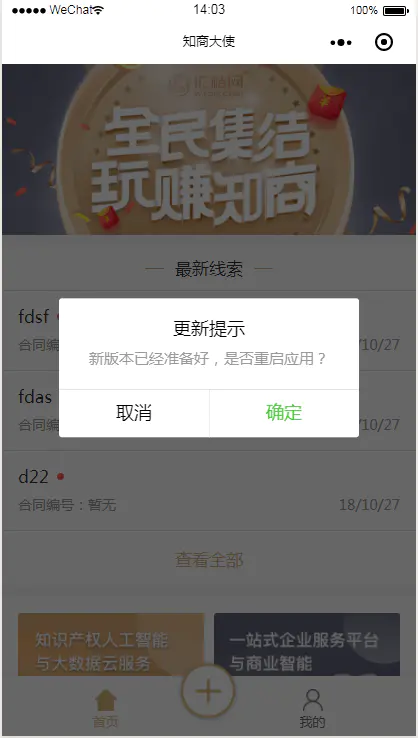Tap the WiFi signal icon
Viewport: 418px width, 738px height.
pyautogui.click(x=98, y=10)
